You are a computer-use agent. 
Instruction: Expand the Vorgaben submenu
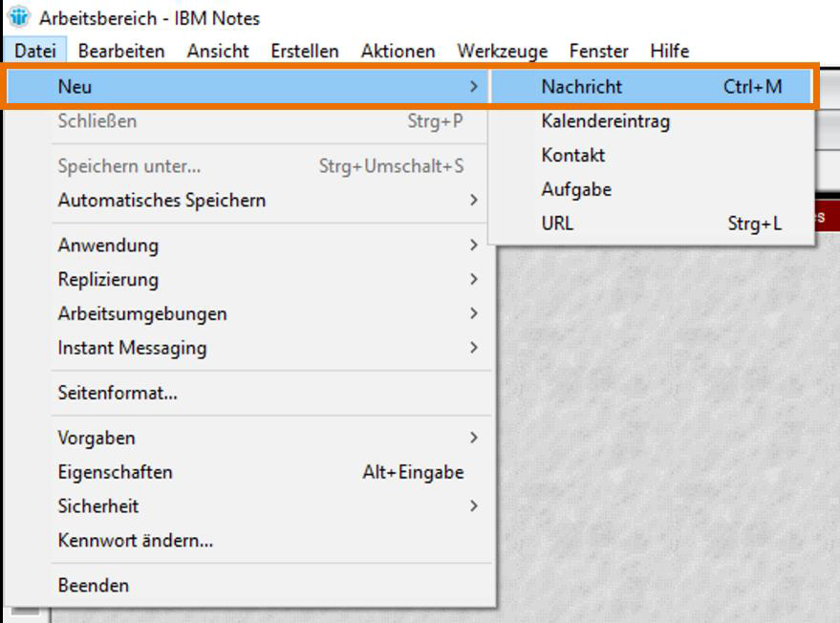click(x=97, y=438)
